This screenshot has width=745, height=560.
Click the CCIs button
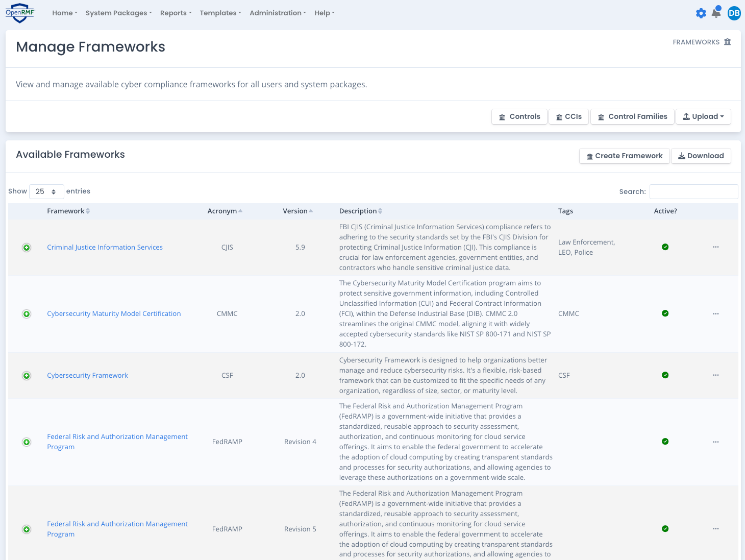(x=569, y=116)
